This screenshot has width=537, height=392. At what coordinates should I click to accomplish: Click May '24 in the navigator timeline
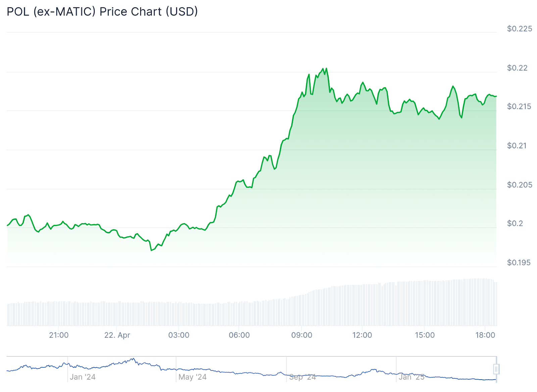tap(193, 377)
